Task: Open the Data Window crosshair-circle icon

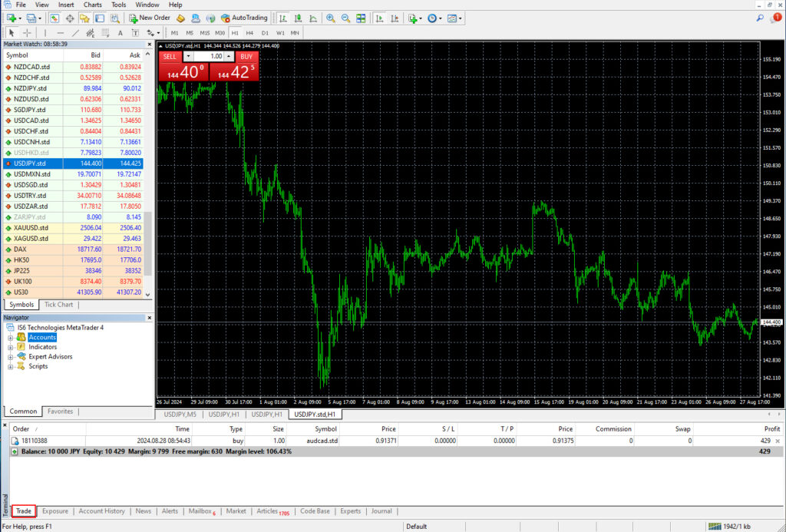Action: pyautogui.click(x=70, y=18)
